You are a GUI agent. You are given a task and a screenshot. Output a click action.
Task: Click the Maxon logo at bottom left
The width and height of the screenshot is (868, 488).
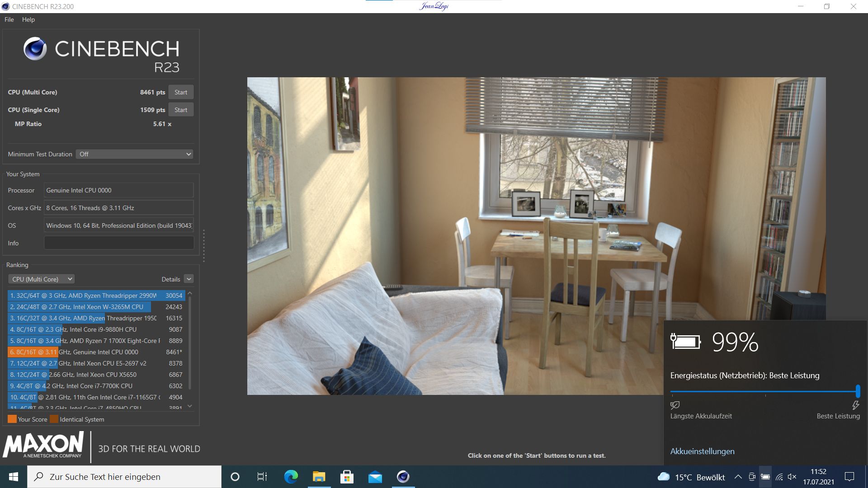coord(45,446)
